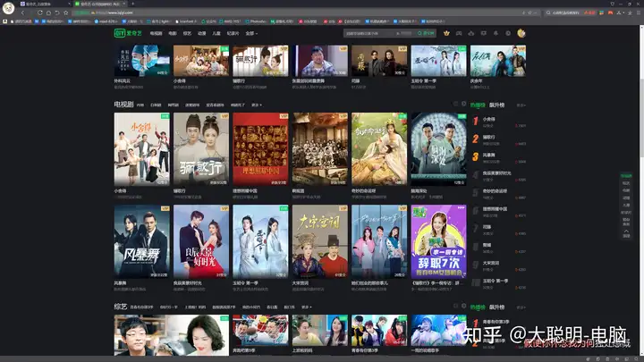The image size is (644, 362).
Task: Click the undo-close-tab arrow icon in toolbar
Action: tap(57, 13)
